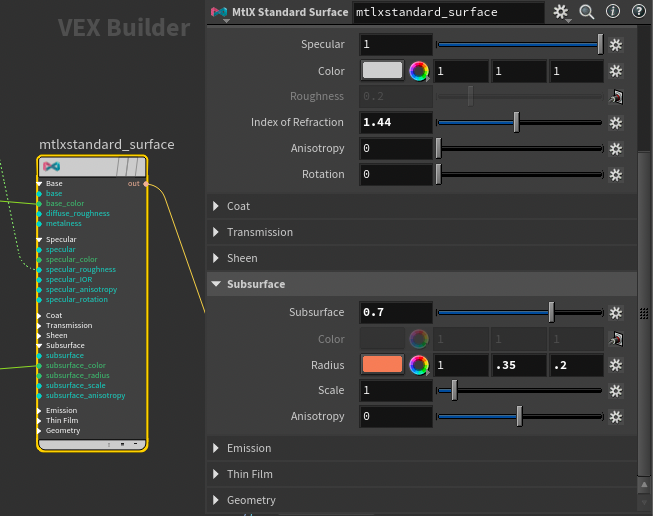The width and height of the screenshot is (653, 516).
Task: Open color wheel picker for Radius
Action: (x=419, y=365)
